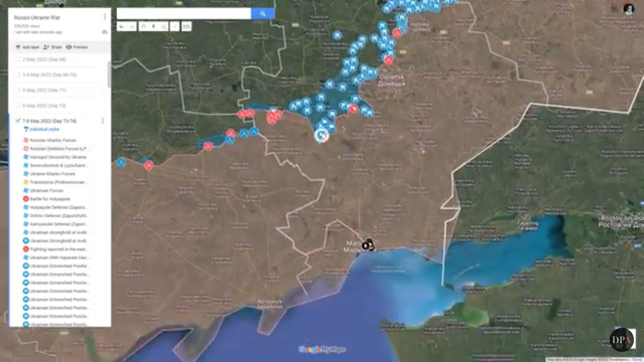Select the Add marker pin tool
This screenshot has width=644, height=362.
point(154,27)
